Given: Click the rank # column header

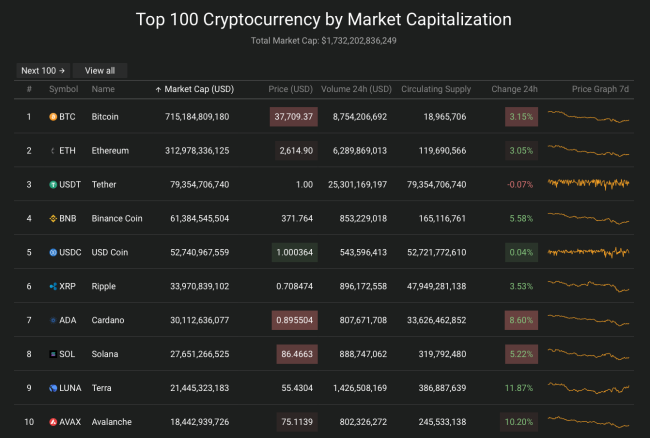Looking at the screenshot, I should pyautogui.click(x=29, y=89).
